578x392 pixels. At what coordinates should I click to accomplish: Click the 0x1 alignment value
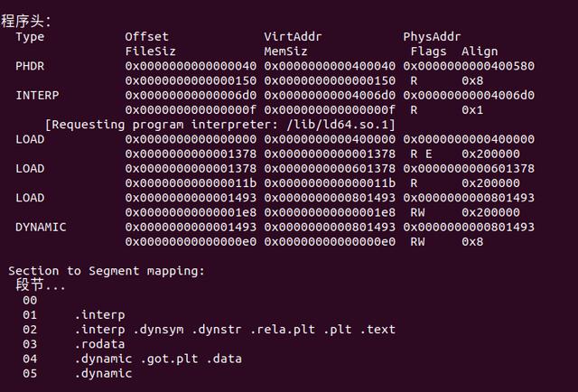(472, 110)
